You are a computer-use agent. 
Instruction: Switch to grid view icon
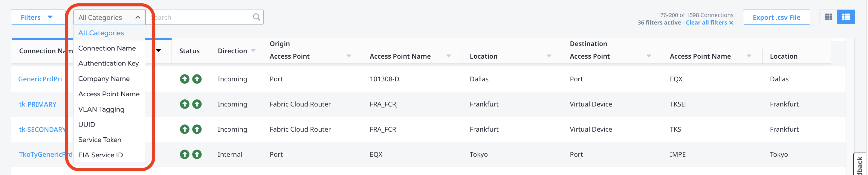click(x=828, y=17)
